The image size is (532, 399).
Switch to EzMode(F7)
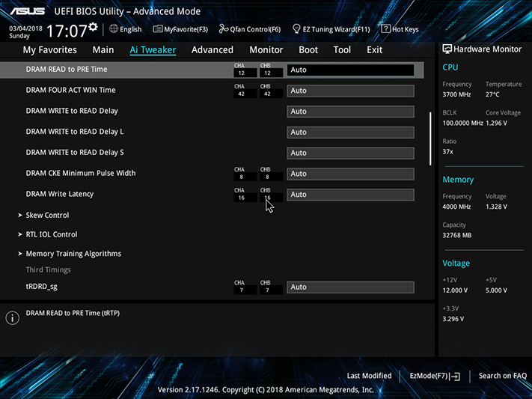[435, 376]
